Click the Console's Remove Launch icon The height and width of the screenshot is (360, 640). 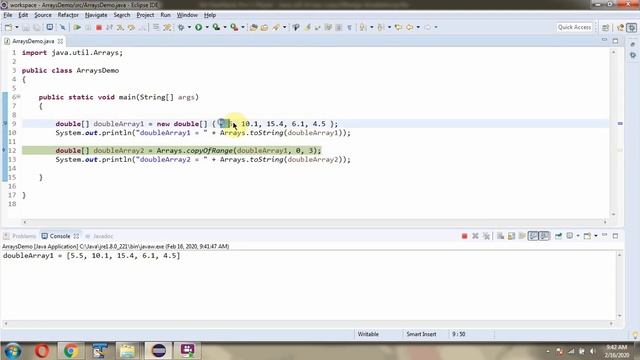point(475,236)
